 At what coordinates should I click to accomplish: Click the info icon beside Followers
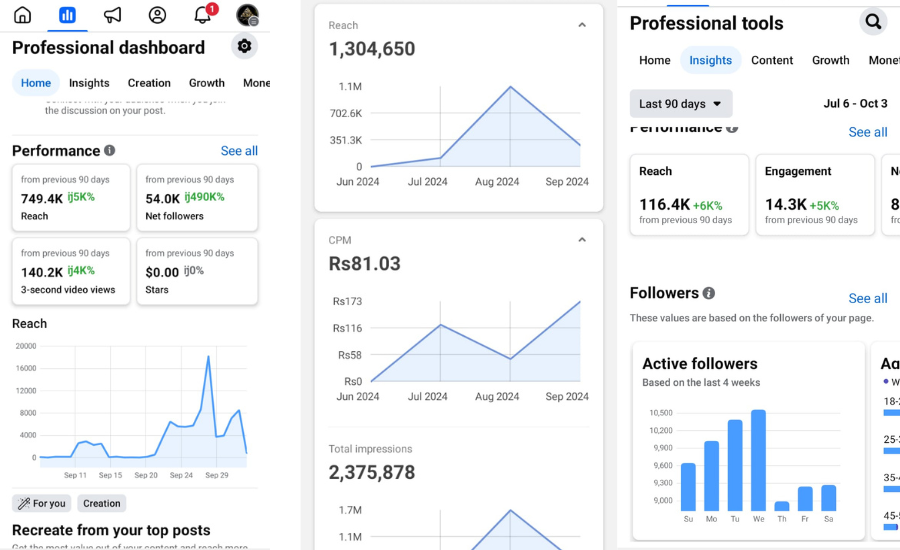pyautogui.click(x=709, y=293)
